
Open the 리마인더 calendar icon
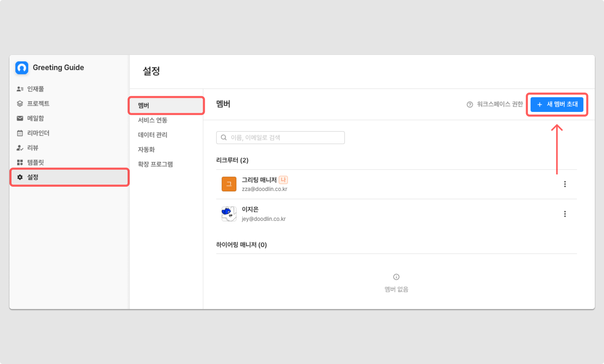tap(20, 133)
